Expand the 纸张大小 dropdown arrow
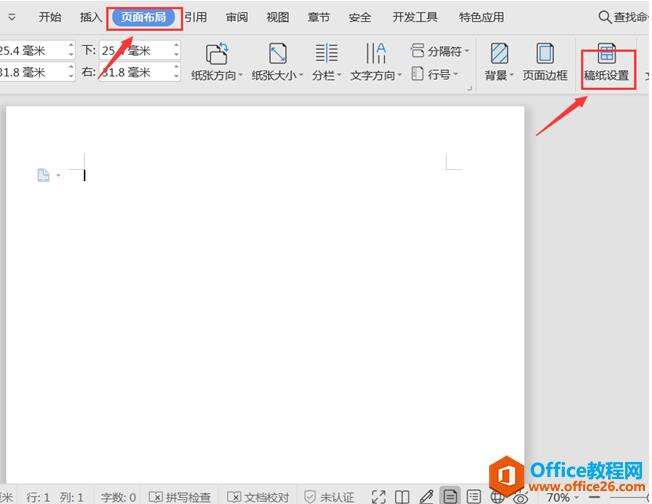The image size is (652, 504). (301, 75)
